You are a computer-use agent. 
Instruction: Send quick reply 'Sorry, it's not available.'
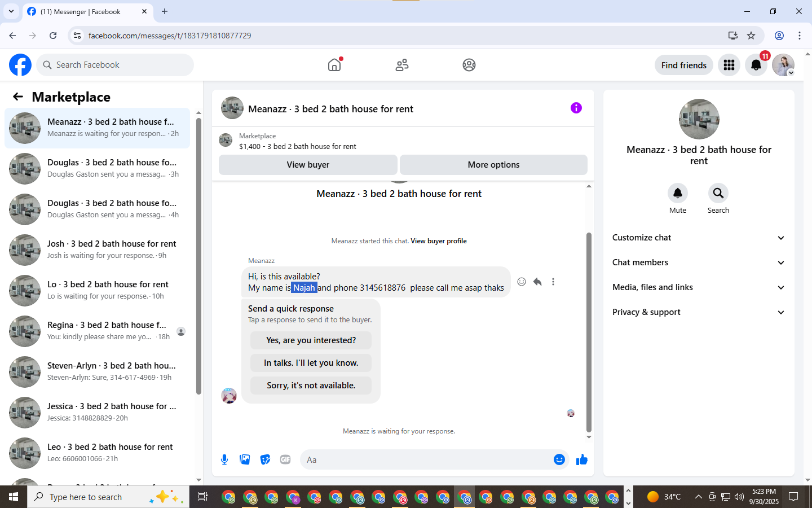coord(311,386)
